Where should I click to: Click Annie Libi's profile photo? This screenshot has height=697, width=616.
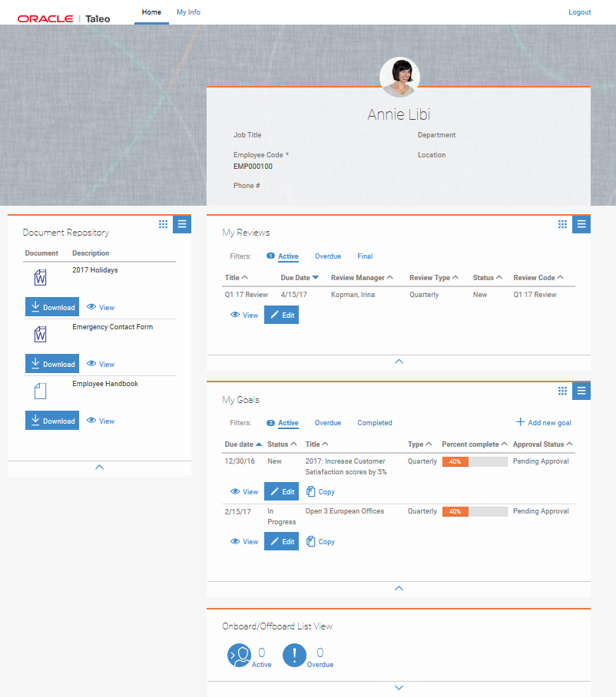point(399,77)
